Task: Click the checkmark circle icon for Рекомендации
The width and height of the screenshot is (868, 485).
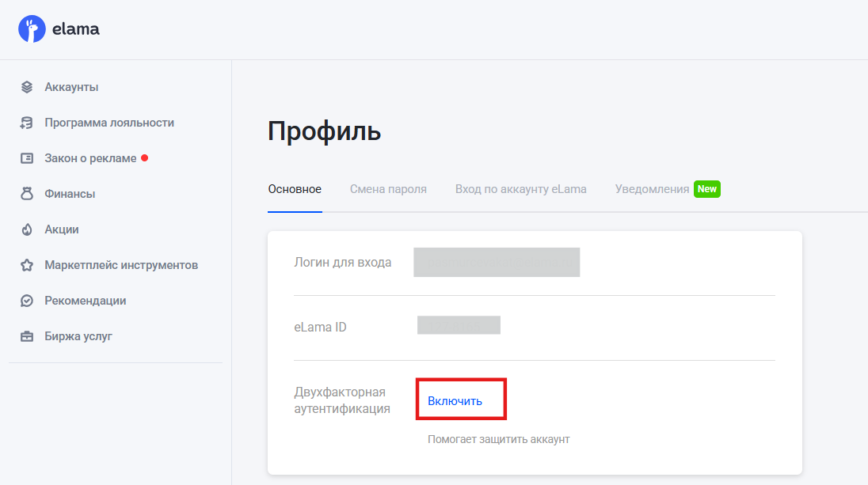Action: (x=27, y=301)
